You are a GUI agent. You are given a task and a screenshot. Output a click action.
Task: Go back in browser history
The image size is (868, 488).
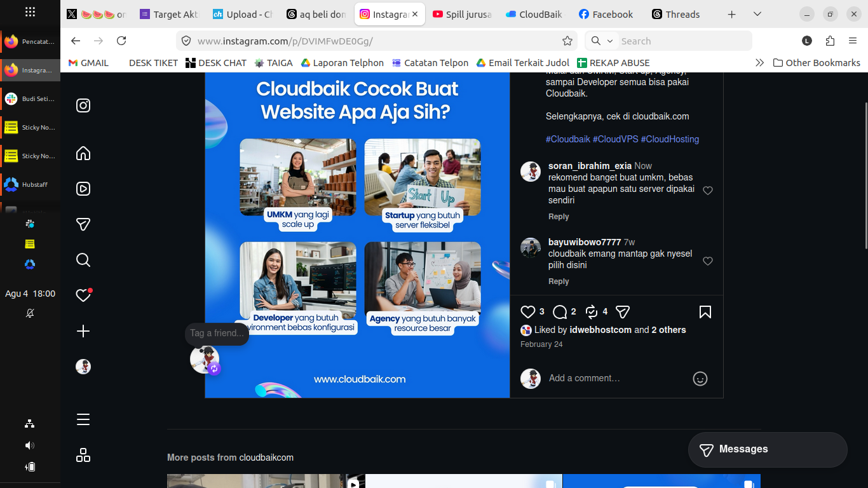tap(76, 41)
